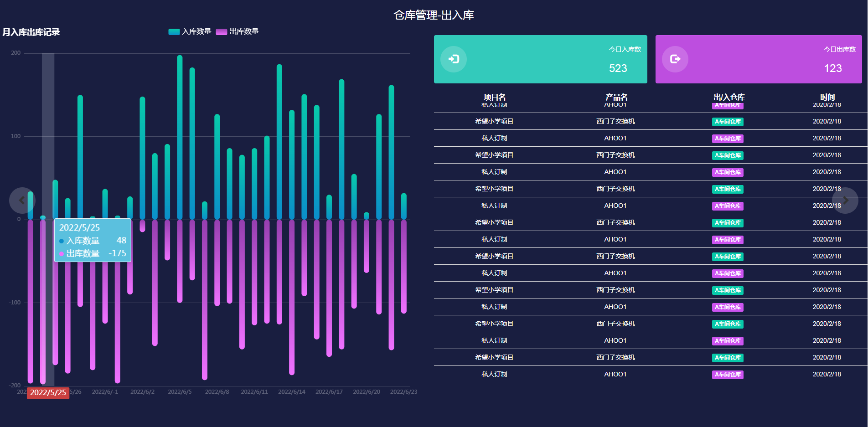Click the inbound arrow icon on the green card
The image size is (868, 427).
point(454,59)
